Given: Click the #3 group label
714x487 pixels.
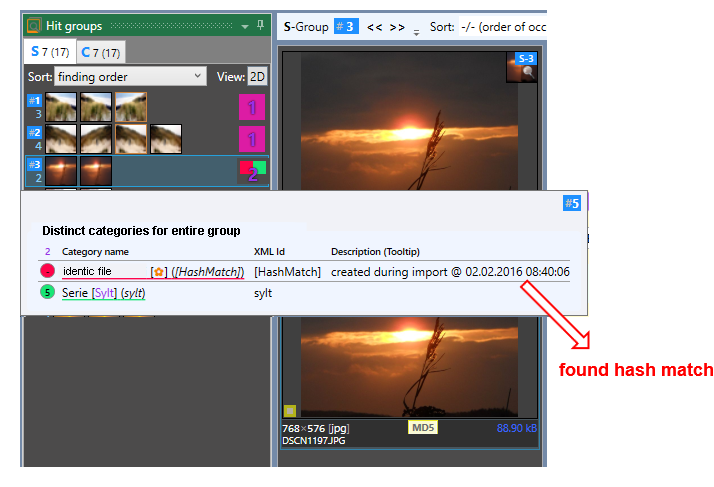Looking at the screenshot, I should (35, 164).
